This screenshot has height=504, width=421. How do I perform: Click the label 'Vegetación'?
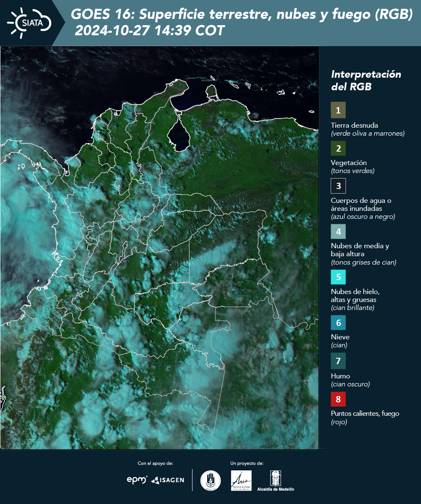coord(349,163)
